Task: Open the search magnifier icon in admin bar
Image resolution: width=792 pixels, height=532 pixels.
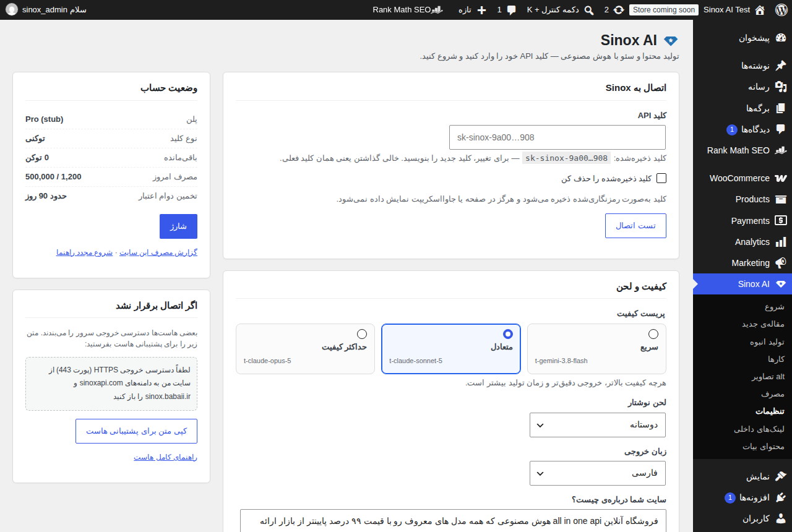Action: click(x=589, y=10)
